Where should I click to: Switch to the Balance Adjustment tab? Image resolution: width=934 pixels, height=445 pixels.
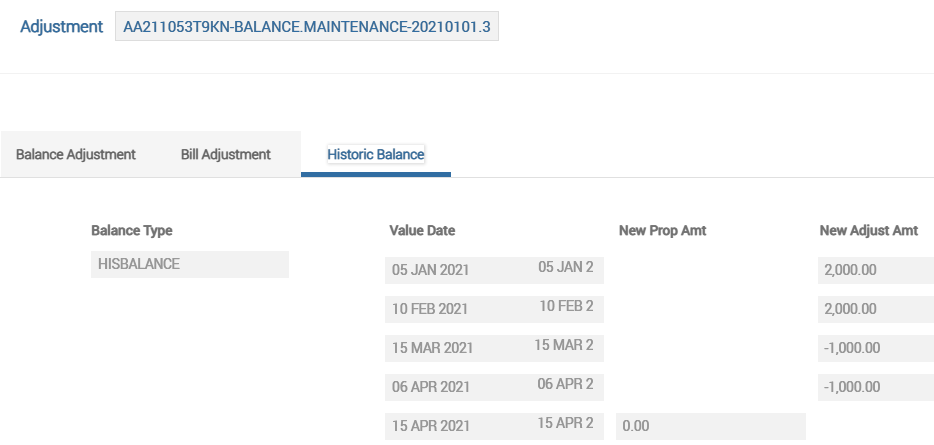point(76,155)
